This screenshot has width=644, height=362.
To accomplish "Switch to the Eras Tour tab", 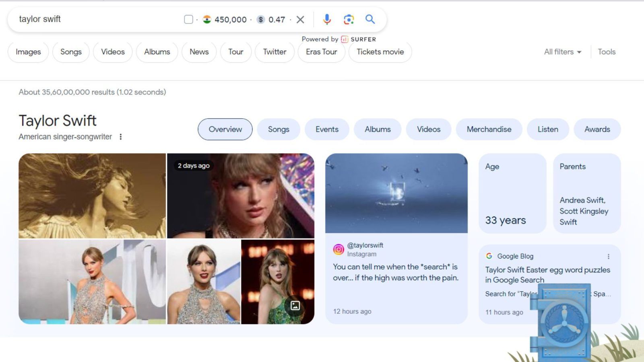I will [x=321, y=51].
